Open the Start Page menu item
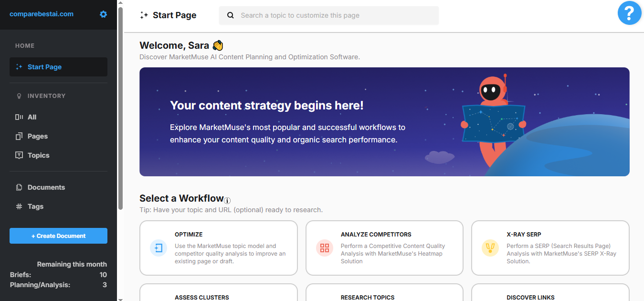The height and width of the screenshot is (301, 644). (x=58, y=67)
